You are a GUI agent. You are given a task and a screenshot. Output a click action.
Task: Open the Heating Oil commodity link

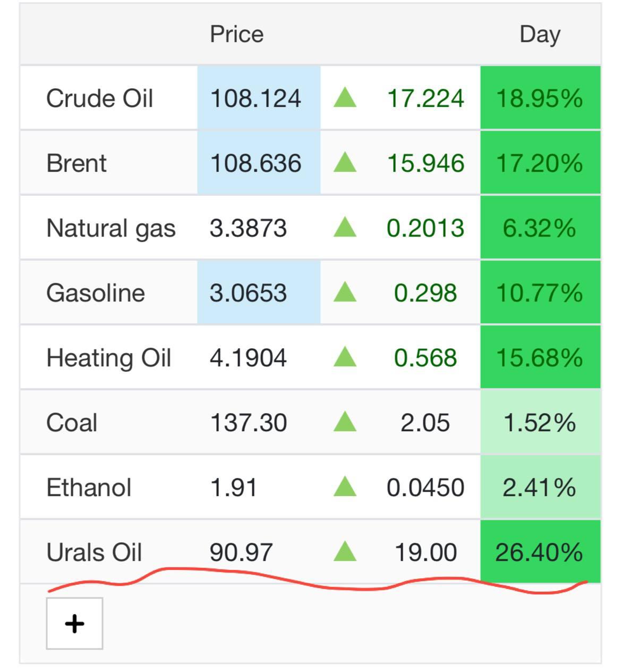(x=108, y=358)
